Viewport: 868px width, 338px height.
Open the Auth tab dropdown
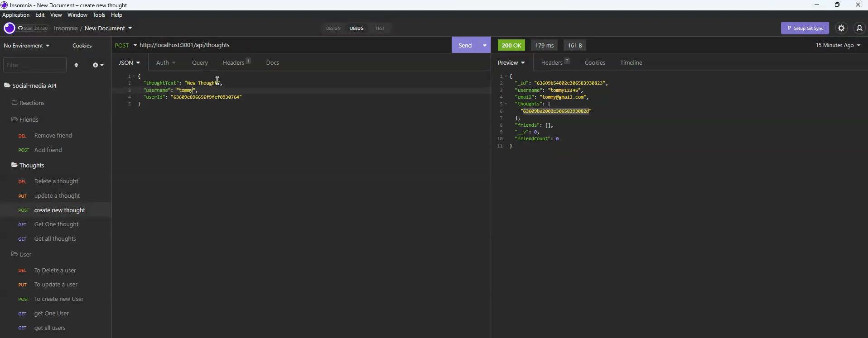click(x=166, y=62)
